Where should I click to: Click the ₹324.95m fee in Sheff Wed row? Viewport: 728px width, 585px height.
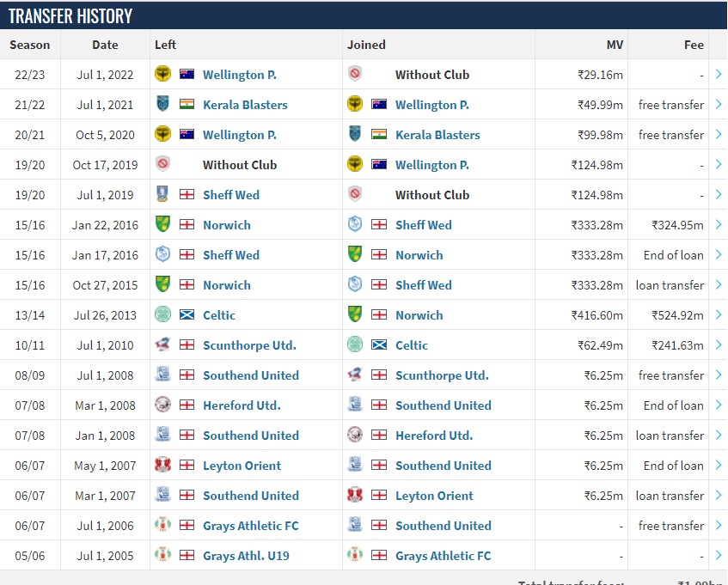(677, 225)
